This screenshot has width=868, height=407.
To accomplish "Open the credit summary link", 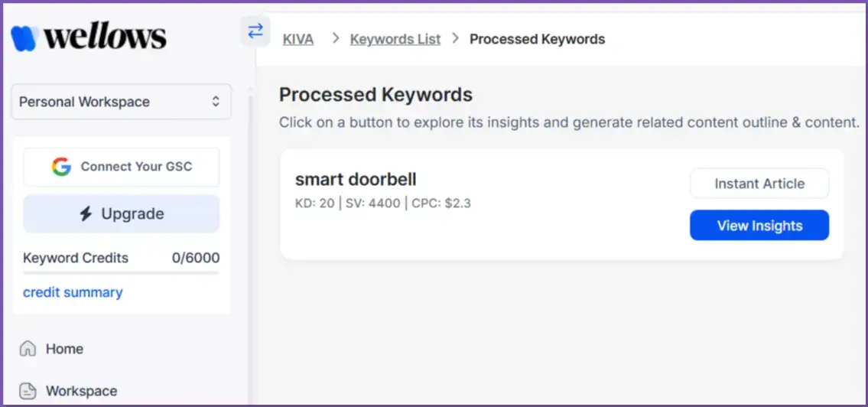I will click(73, 292).
